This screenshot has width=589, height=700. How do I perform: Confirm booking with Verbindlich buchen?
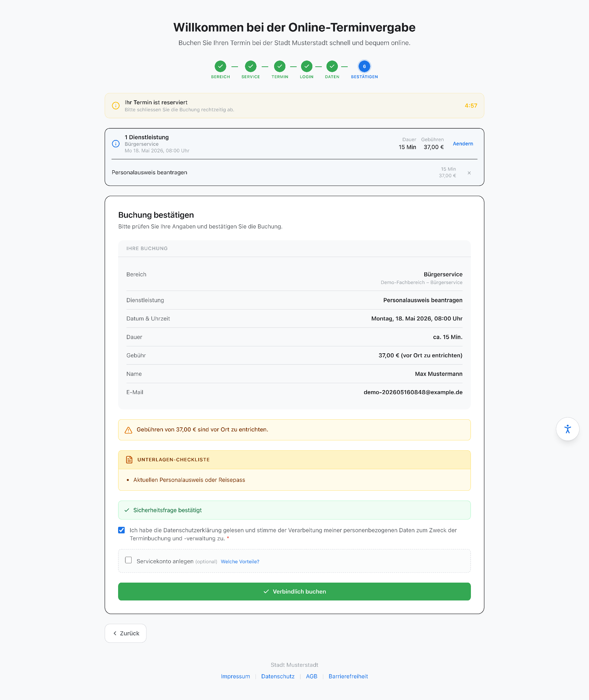294,591
